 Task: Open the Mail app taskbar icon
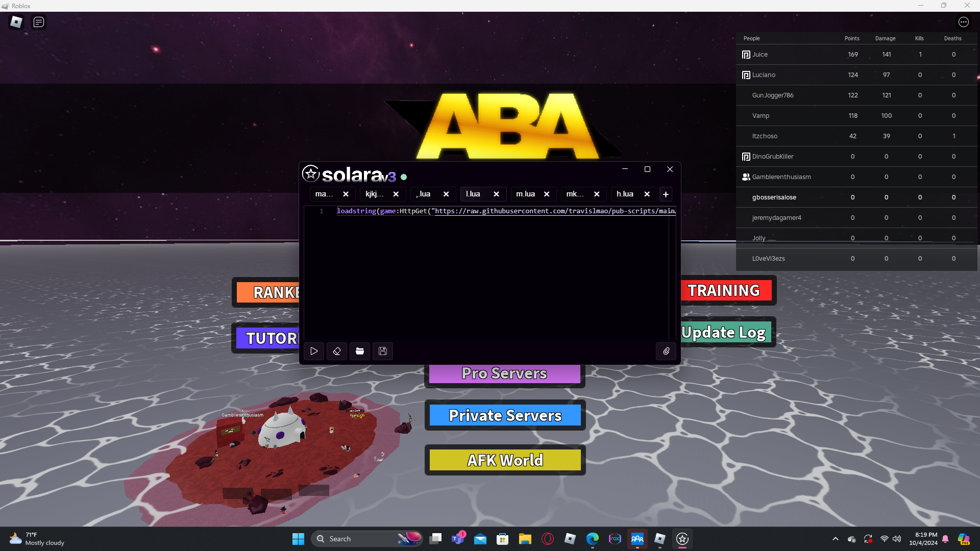[480, 539]
